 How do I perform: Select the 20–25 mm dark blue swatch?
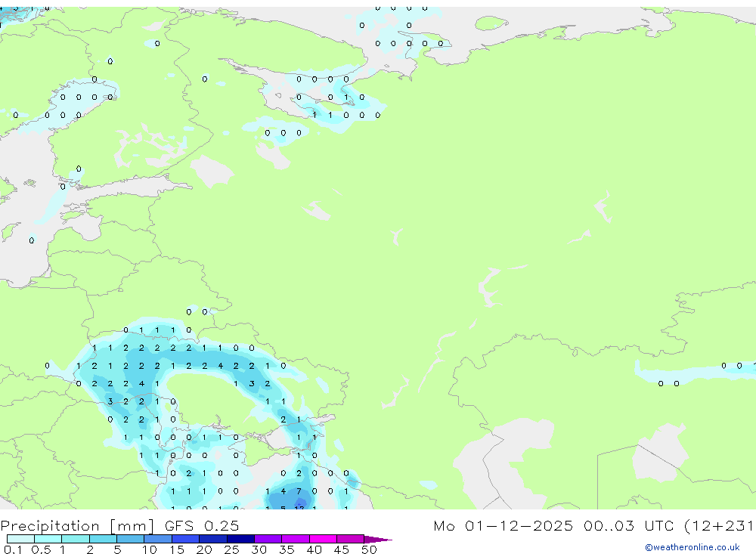click(213, 539)
